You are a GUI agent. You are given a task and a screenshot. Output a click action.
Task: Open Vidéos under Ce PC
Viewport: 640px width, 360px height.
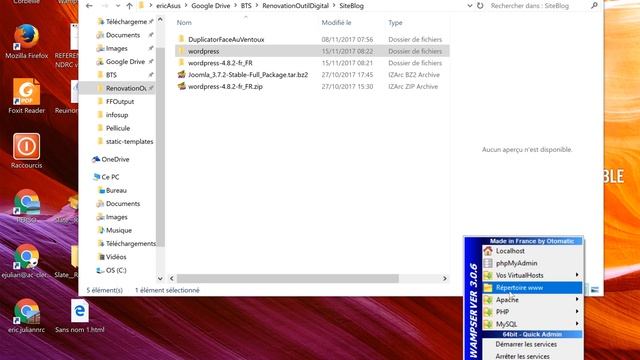116,257
